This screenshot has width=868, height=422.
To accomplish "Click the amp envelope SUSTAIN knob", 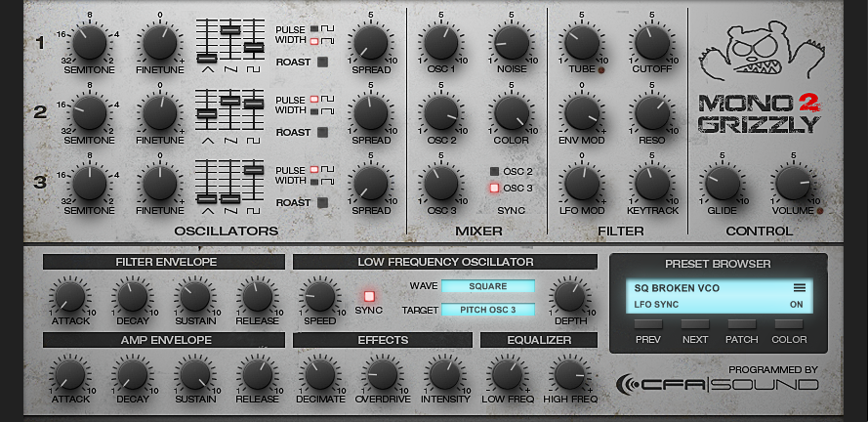I will pyautogui.click(x=195, y=374).
